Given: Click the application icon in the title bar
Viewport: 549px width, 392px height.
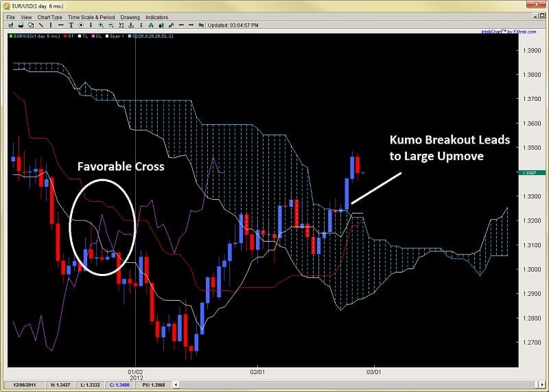Looking at the screenshot, I should pos(6,6).
